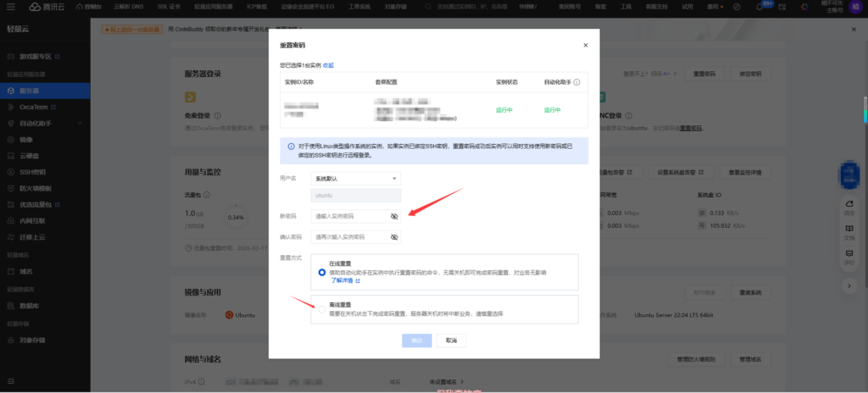This screenshot has width=868, height=393.
Task: Toggle confirm password visibility eye icon
Action: click(x=393, y=238)
